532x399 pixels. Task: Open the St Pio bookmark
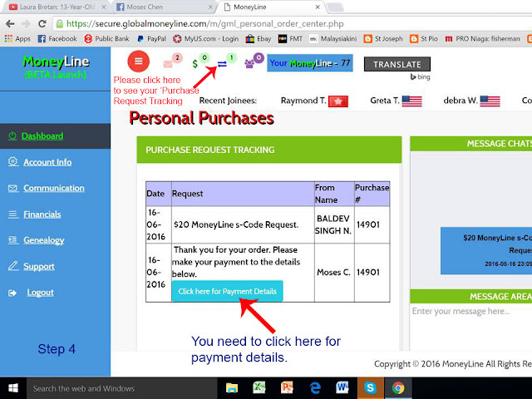click(424, 39)
